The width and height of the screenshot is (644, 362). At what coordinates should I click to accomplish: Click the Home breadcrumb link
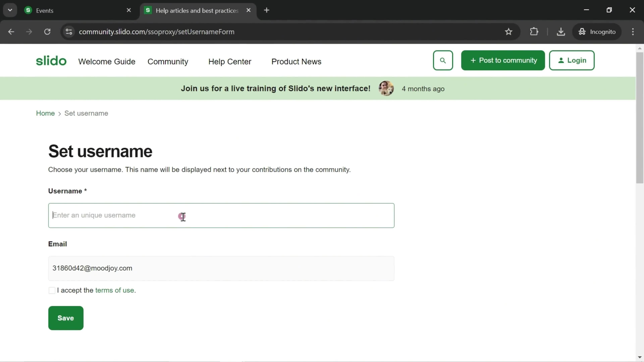point(46,113)
